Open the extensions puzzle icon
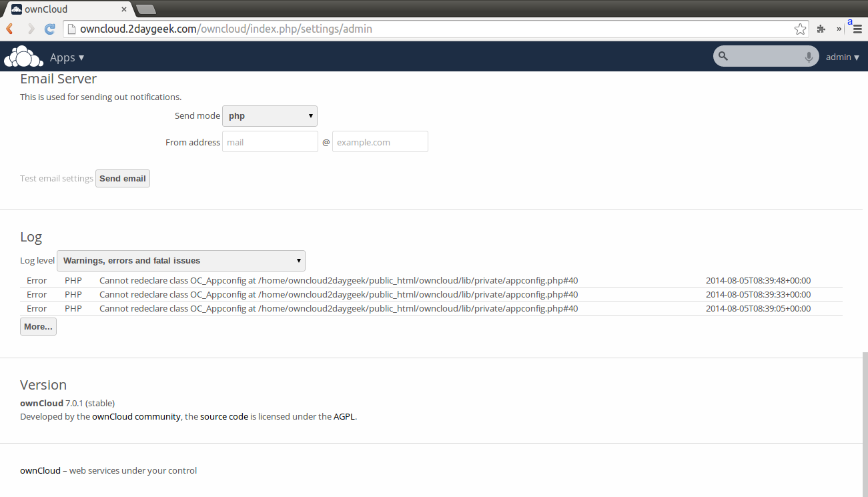Screen dimensions: 868x497 [821, 29]
